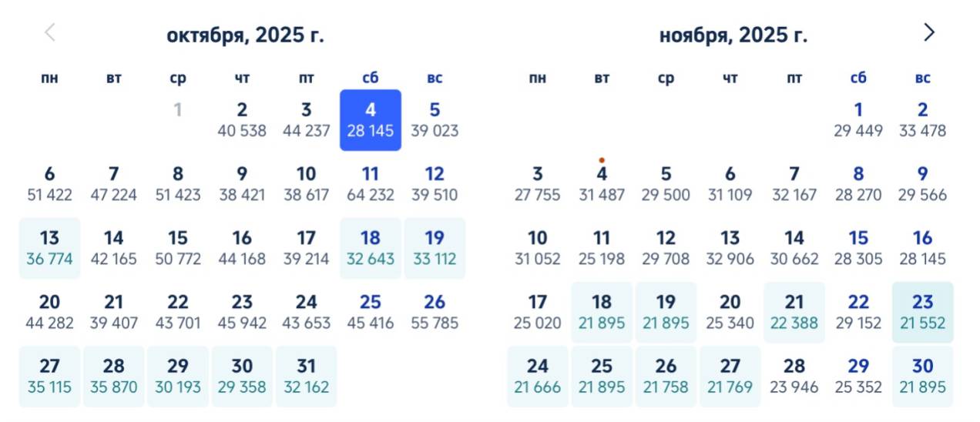The height and width of the screenshot is (422, 980).
Task: Choose October 18 priced 32 643
Action: (371, 248)
